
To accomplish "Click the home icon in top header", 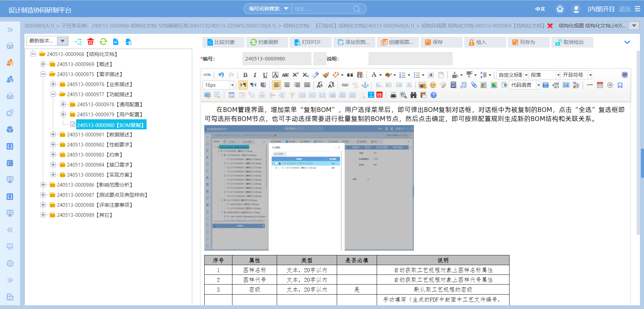I will click(560, 9).
